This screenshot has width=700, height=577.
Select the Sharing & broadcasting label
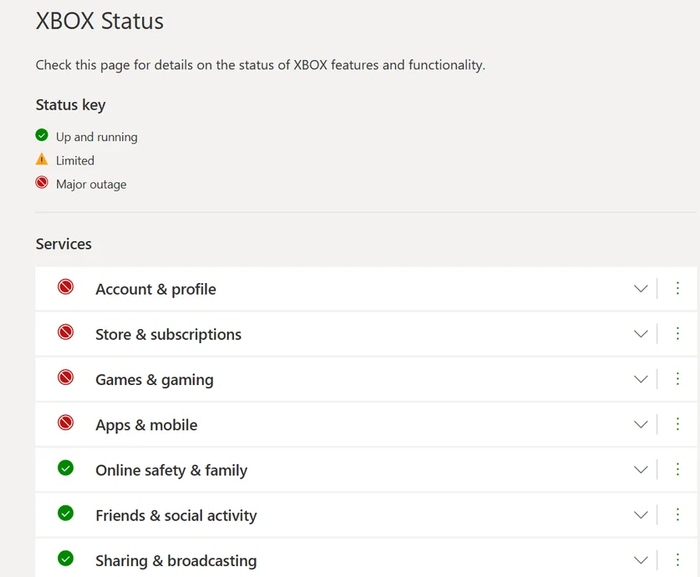click(x=176, y=561)
